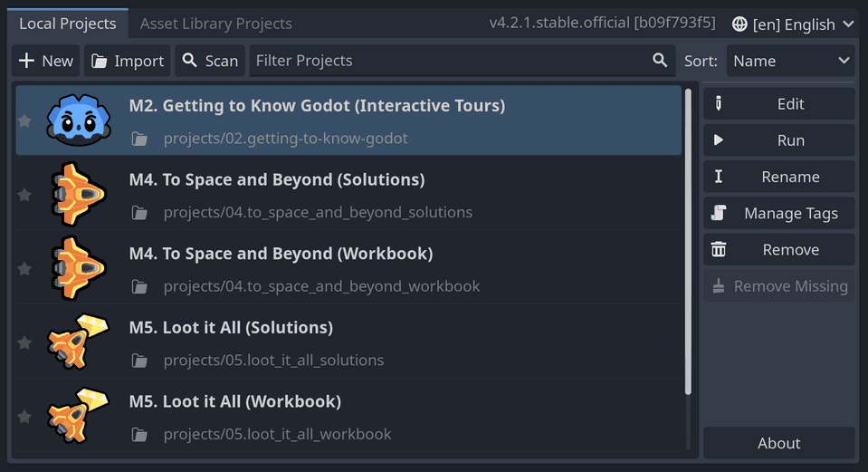The image size is (868, 472).
Task: Open folder icon for M2 Getting to Know Godot
Action: pos(139,139)
